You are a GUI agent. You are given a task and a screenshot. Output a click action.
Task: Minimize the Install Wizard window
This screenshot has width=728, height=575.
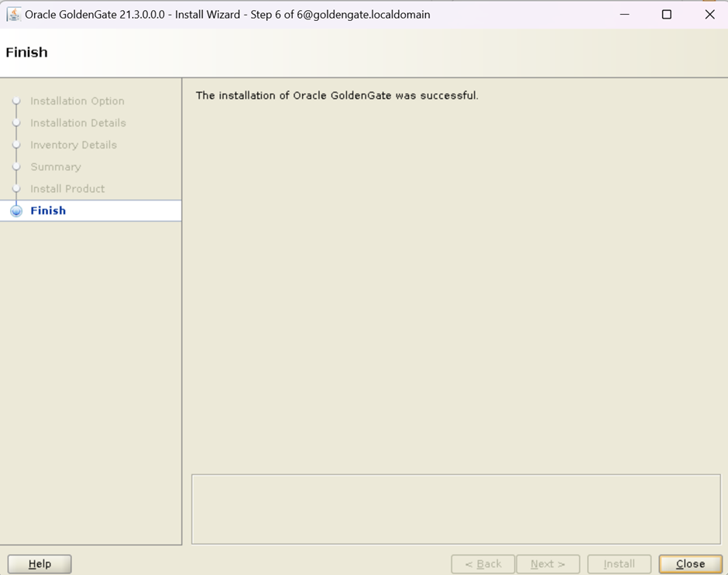pyautogui.click(x=623, y=15)
